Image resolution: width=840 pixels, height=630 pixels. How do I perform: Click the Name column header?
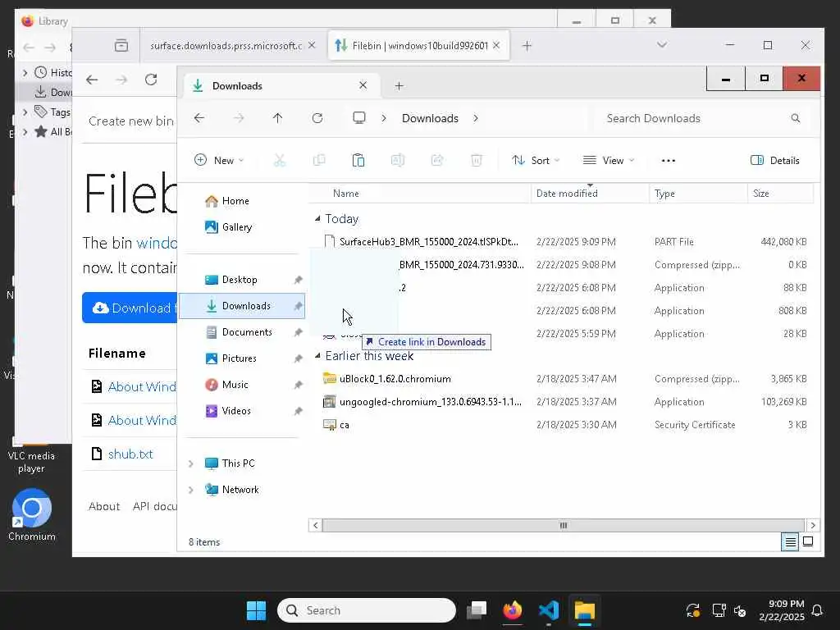pos(420,194)
